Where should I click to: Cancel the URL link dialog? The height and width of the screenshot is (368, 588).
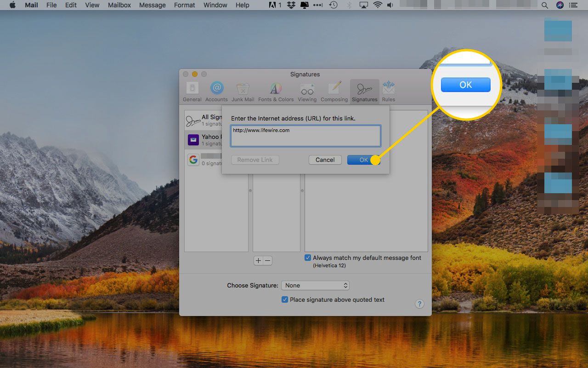click(325, 160)
